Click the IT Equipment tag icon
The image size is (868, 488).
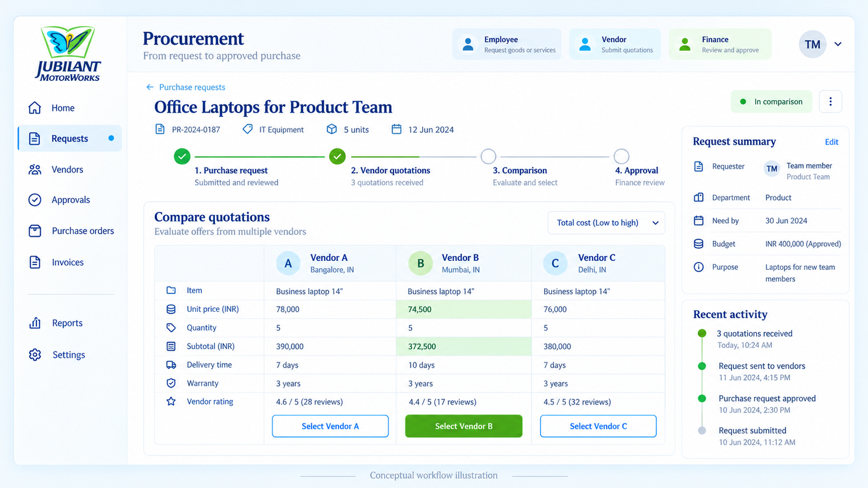pos(247,129)
